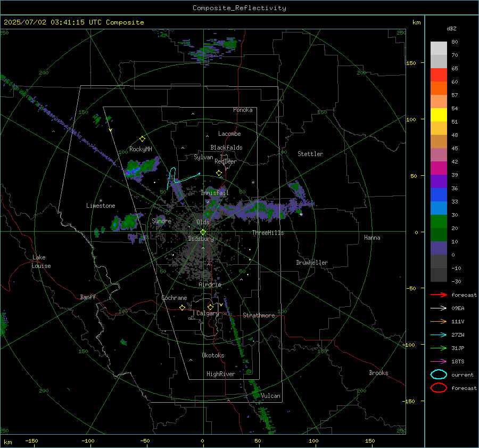Click the Brooks label

click(x=378, y=373)
